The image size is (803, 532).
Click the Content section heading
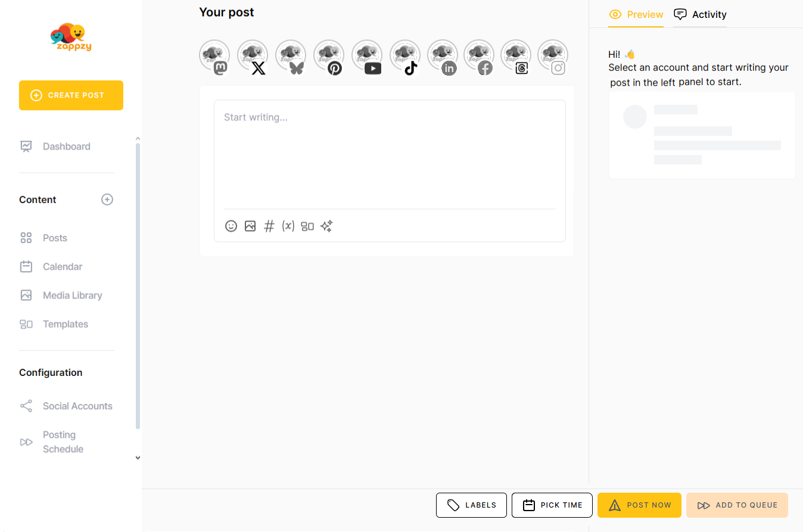coord(38,200)
